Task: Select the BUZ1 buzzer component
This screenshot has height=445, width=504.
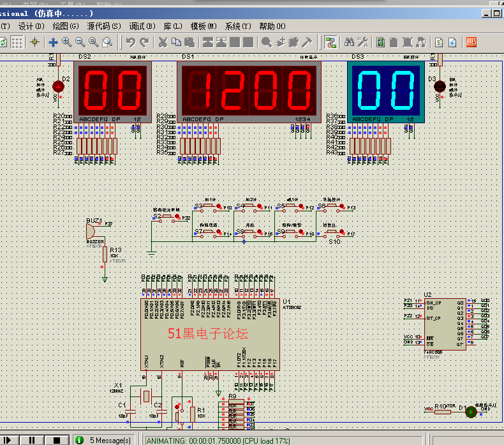Action: click(x=91, y=231)
